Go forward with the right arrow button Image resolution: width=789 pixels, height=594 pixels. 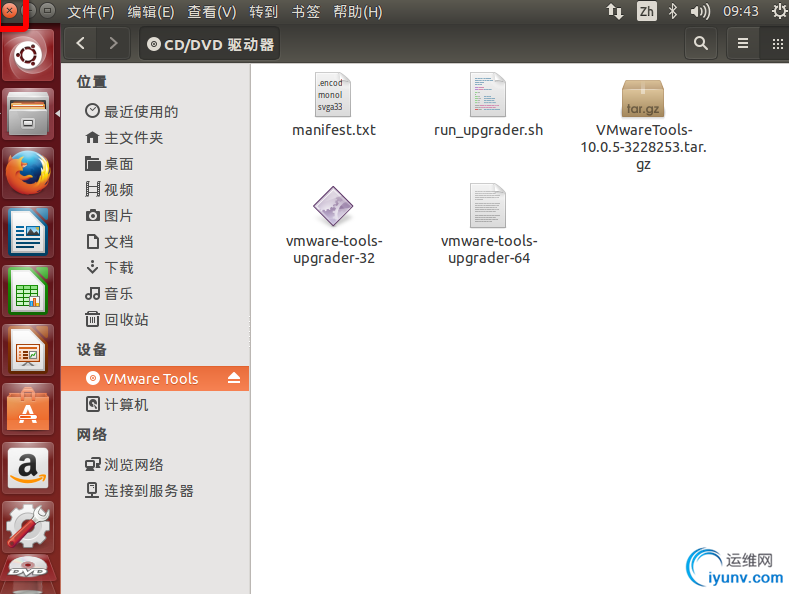click(x=113, y=44)
